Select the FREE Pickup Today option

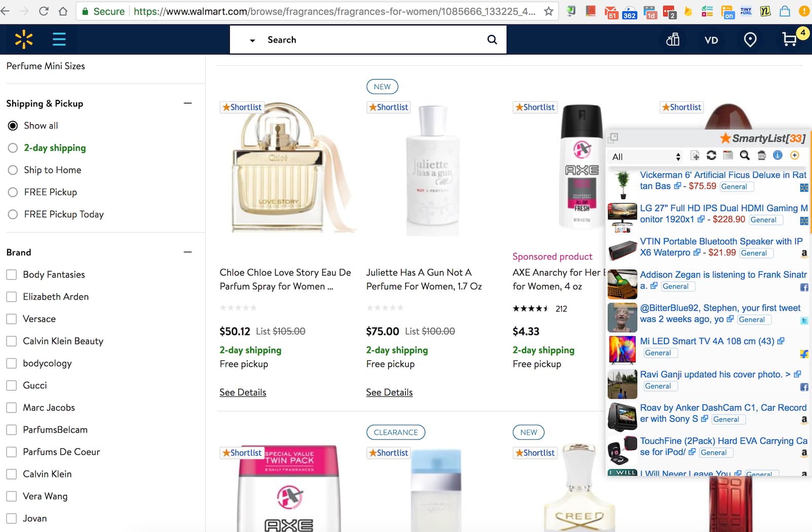pos(13,214)
